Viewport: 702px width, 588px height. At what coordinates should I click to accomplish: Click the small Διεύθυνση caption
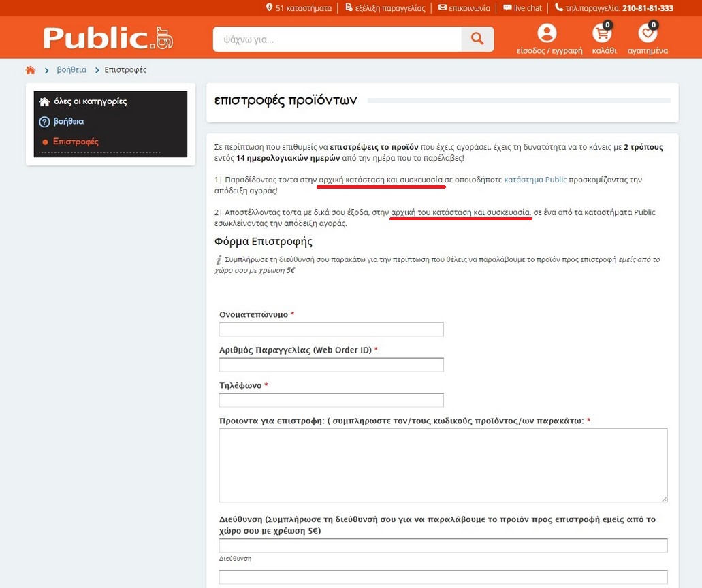click(235, 559)
